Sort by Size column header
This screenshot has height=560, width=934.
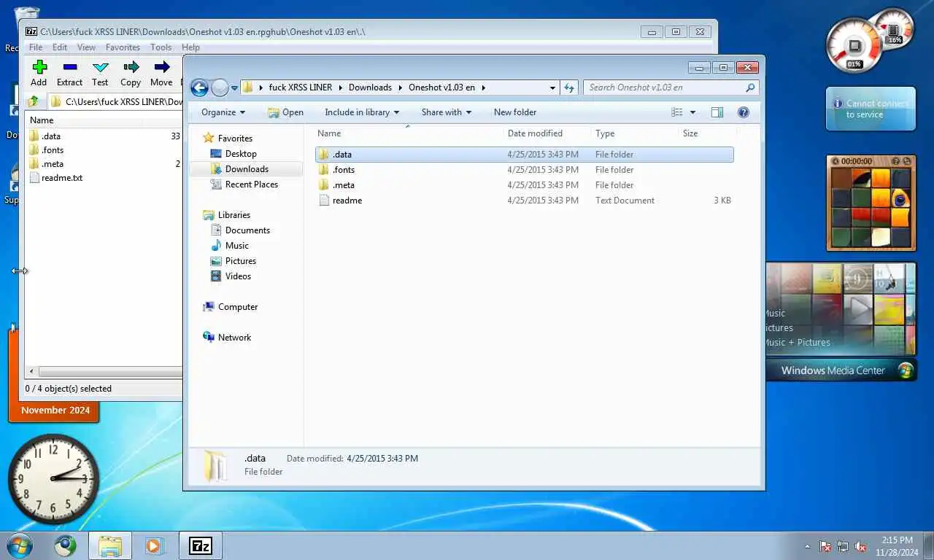coord(707,133)
